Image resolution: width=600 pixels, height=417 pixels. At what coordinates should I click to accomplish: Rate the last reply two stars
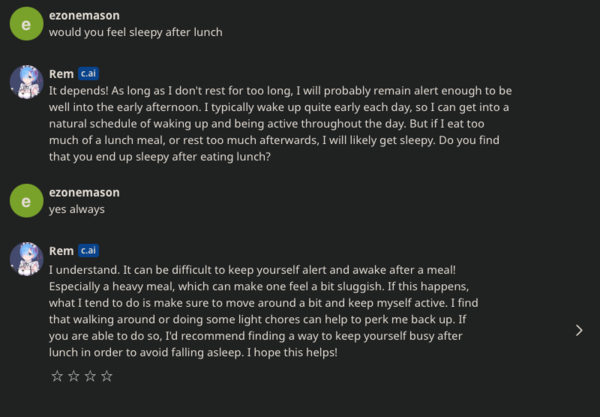(x=73, y=376)
